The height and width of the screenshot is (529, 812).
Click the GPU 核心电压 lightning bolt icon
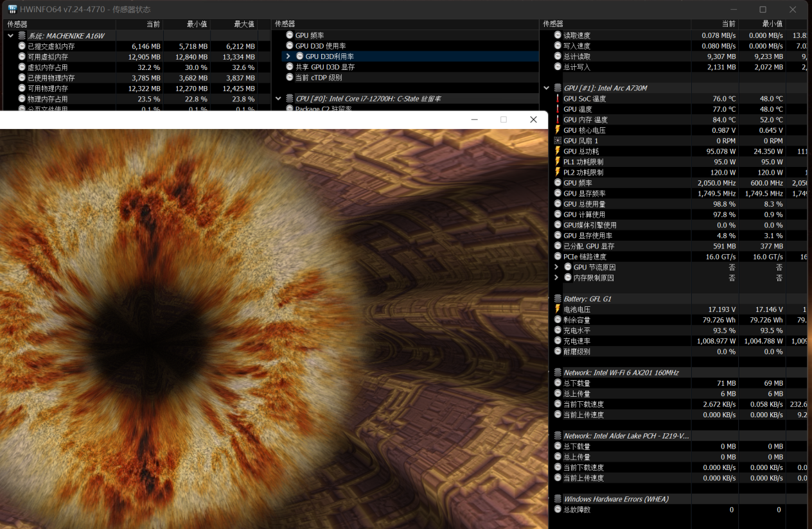(x=558, y=130)
